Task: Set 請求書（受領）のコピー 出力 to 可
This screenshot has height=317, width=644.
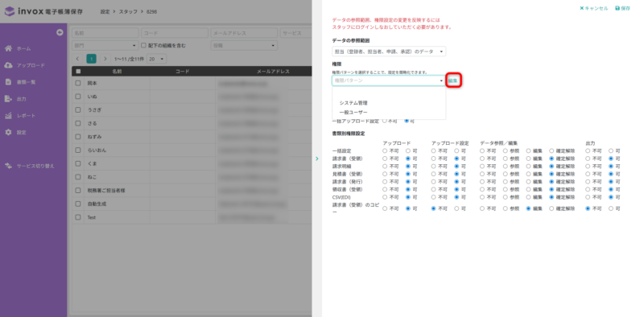Action: pyautogui.click(x=611, y=208)
